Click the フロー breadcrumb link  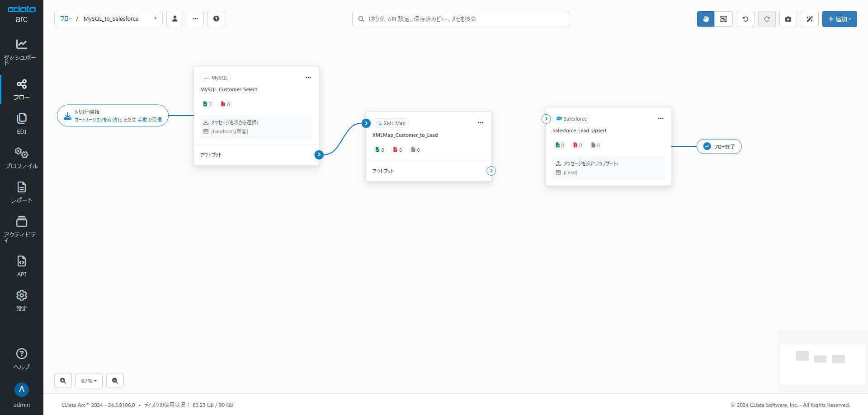click(x=66, y=19)
